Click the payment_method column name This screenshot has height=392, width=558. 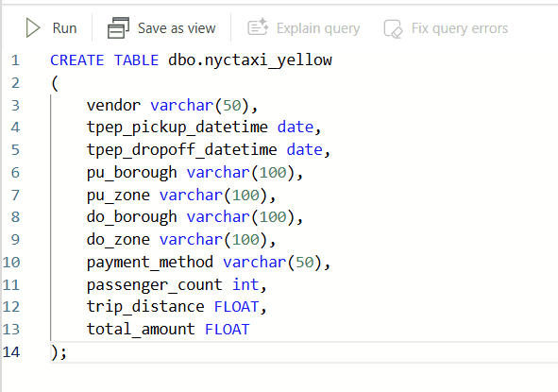150,263
